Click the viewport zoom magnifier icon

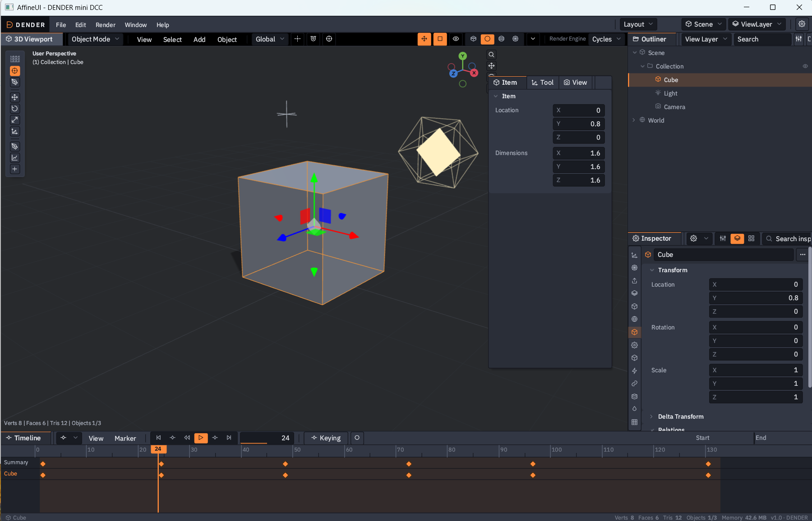(491, 55)
